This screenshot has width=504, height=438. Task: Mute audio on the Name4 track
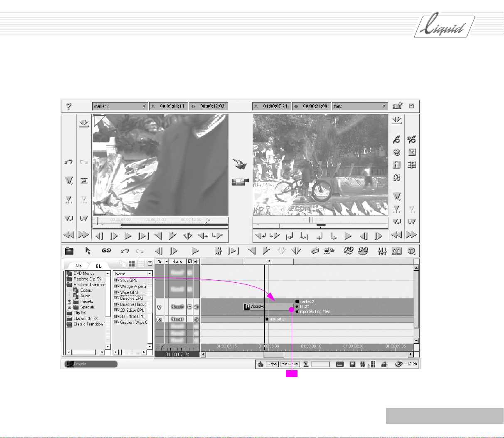[197, 319]
